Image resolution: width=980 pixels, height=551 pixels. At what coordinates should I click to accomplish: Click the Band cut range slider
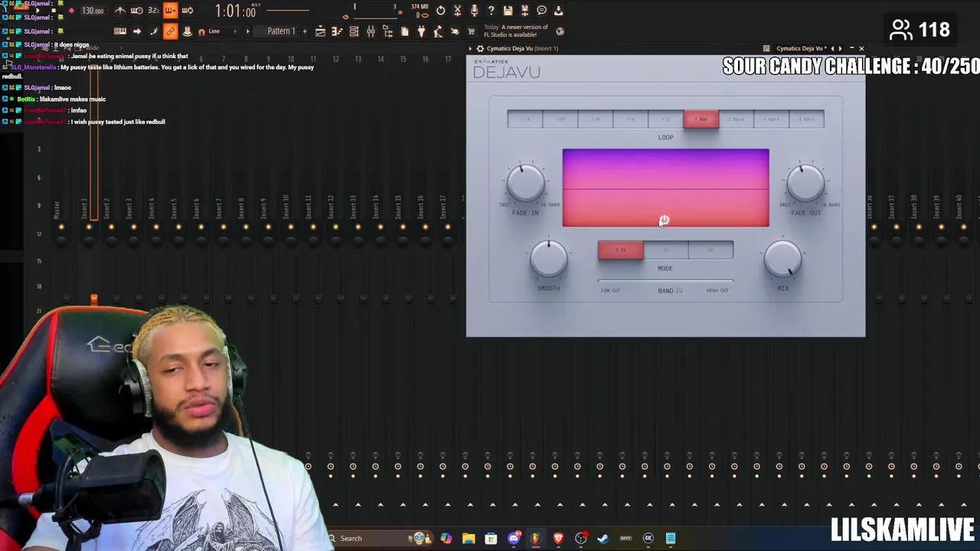point(665,282)
